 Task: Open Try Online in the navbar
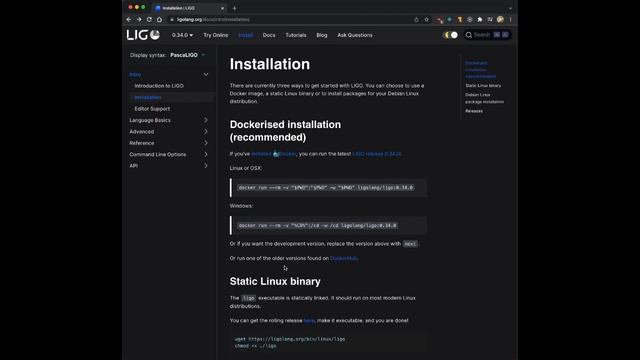pyautogui.click(x=216, y=35)
